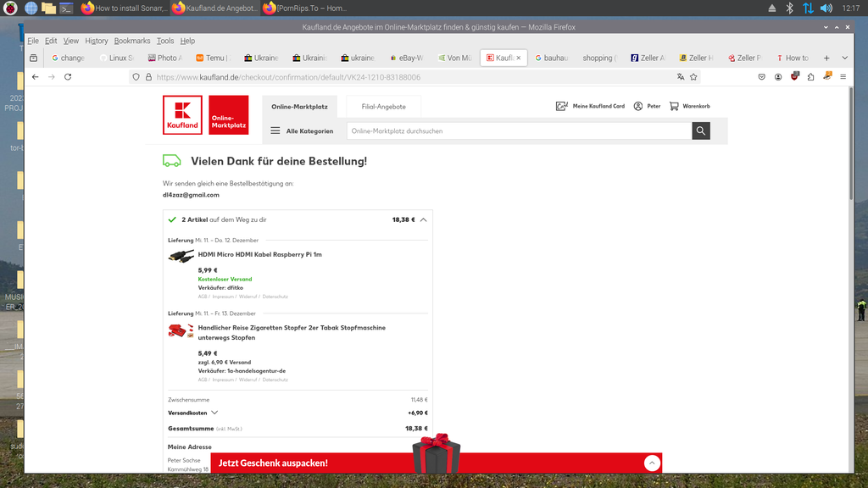Click the Jetzt Geschenk auspacken banner

(437, 463)
